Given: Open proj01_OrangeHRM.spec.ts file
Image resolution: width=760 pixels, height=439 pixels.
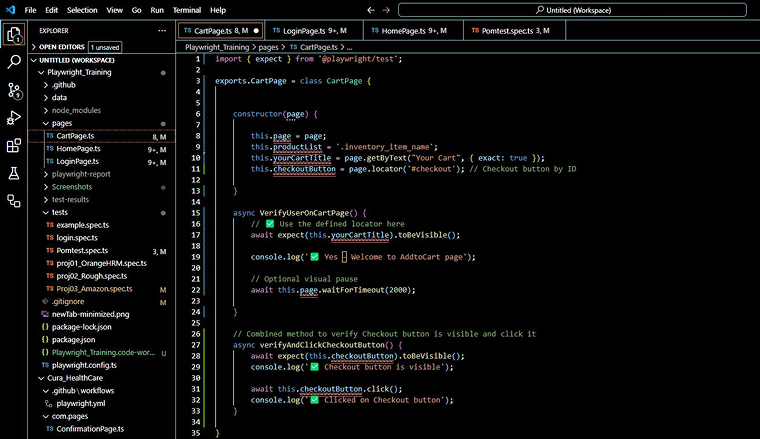Looking at the screenshot, I should [101, 263].
